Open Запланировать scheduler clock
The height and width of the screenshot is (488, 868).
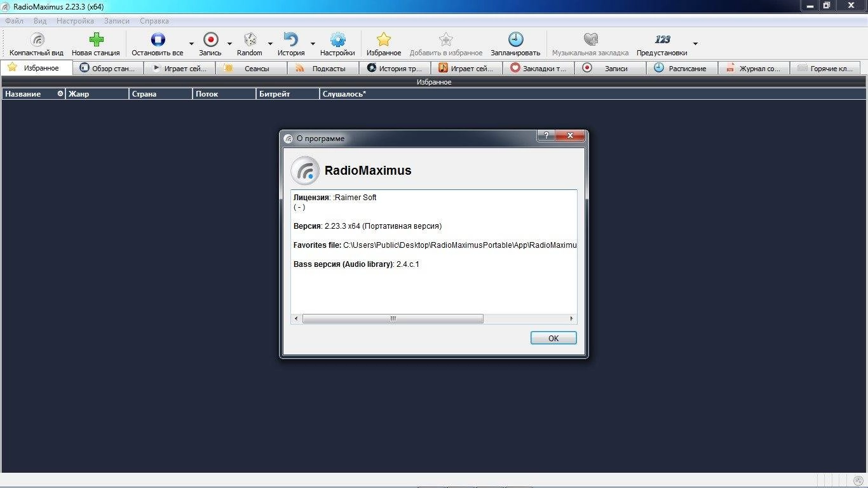515,44
